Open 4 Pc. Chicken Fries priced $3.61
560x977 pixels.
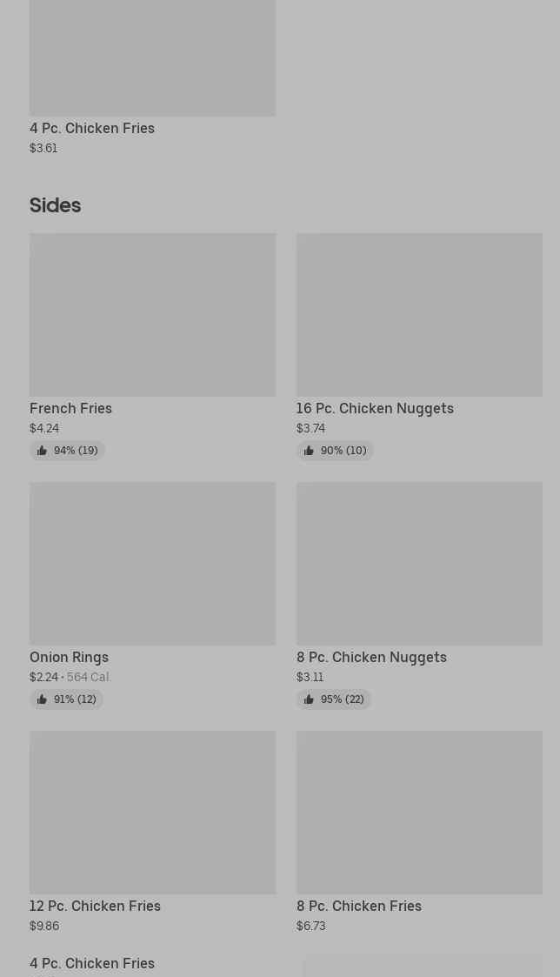click(x=92, y=128)
